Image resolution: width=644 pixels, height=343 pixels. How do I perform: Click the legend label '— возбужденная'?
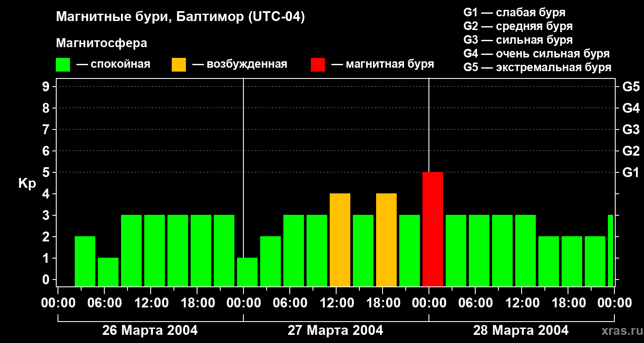(240, 64)
